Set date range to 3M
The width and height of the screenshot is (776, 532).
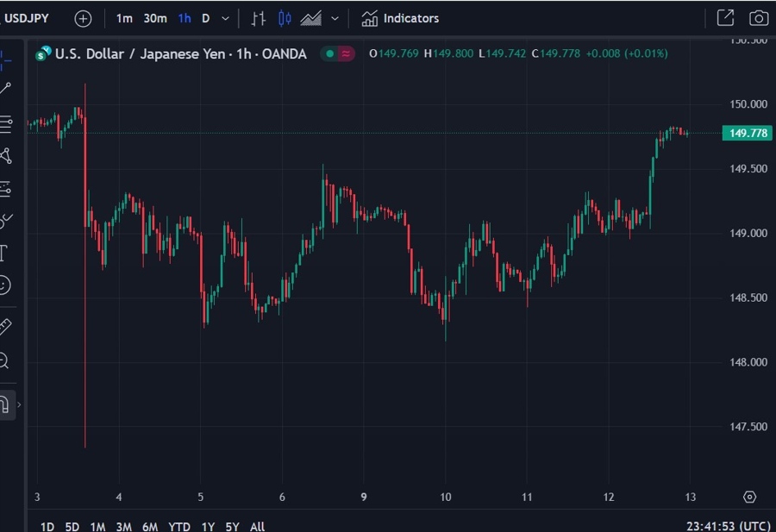click(123, 527)
